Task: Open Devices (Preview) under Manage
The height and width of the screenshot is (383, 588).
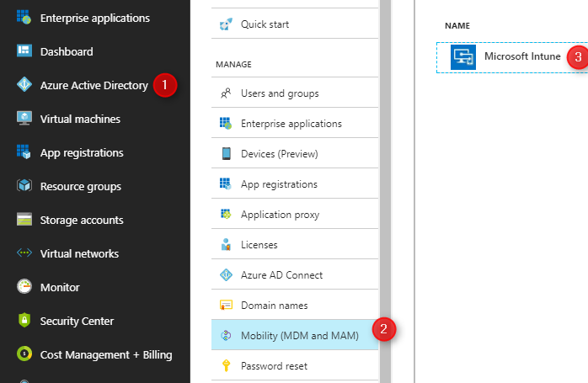Action: (x=295, y=154)
